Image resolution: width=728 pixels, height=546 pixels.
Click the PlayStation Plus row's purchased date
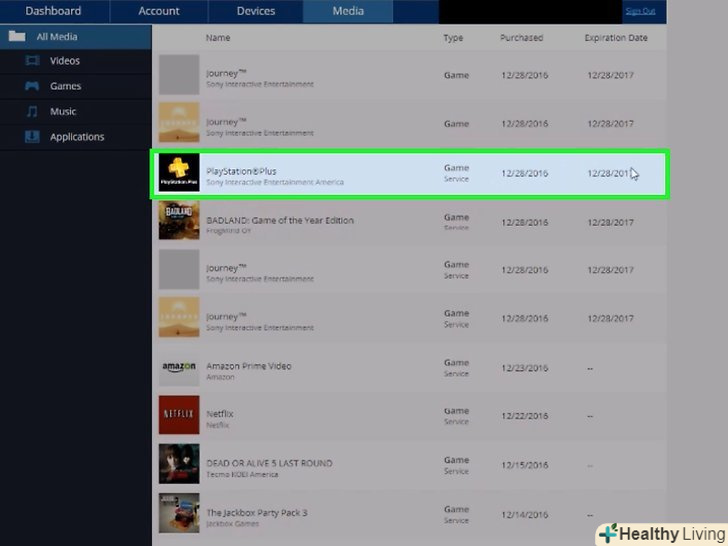click(x=525, y=173)
